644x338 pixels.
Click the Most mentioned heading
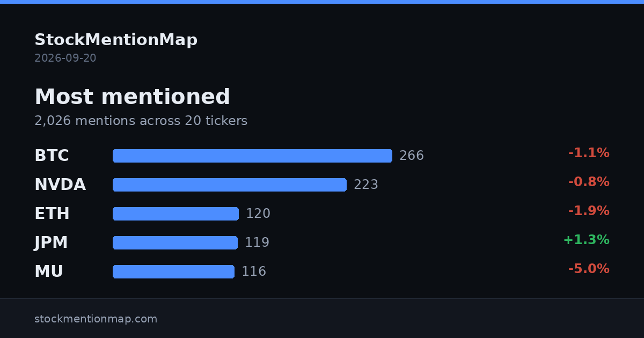pyautogui.click(x=132, y=97)
